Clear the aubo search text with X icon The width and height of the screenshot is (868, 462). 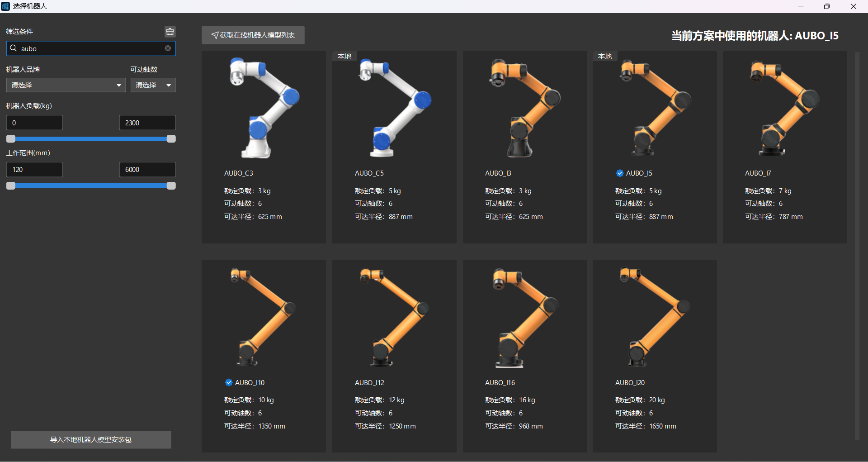pyautogui.click(x=168, y=48)
